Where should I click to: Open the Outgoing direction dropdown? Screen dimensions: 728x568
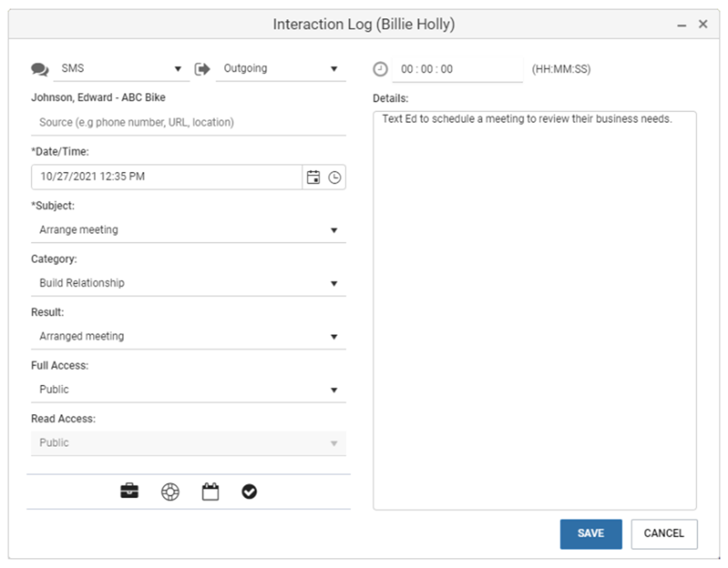pos(280,69)
